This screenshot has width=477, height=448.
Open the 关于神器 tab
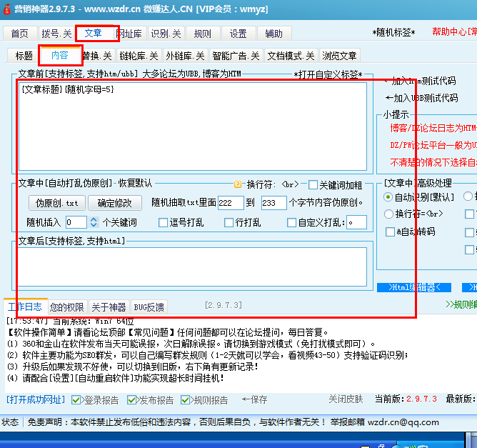pos(109,307)
